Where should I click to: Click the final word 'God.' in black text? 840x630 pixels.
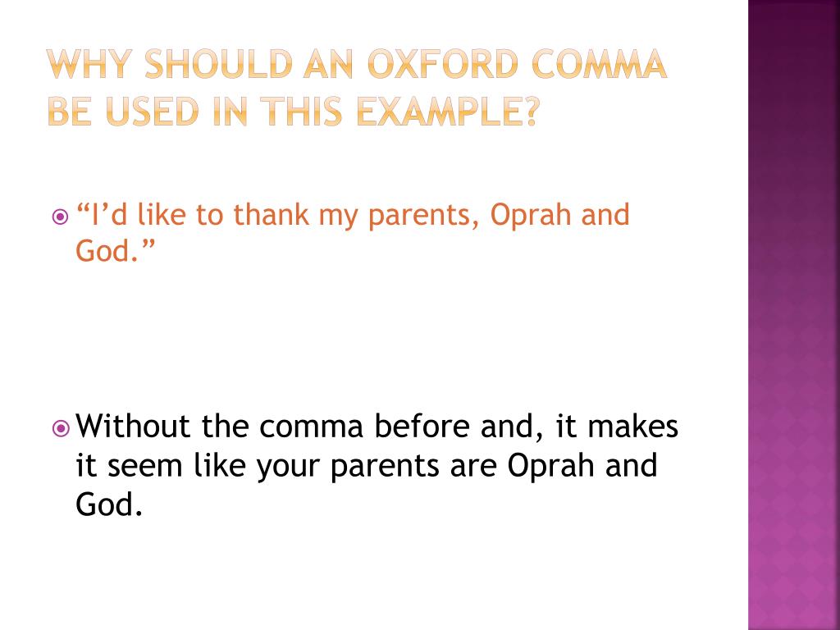(x=109, y=504)
